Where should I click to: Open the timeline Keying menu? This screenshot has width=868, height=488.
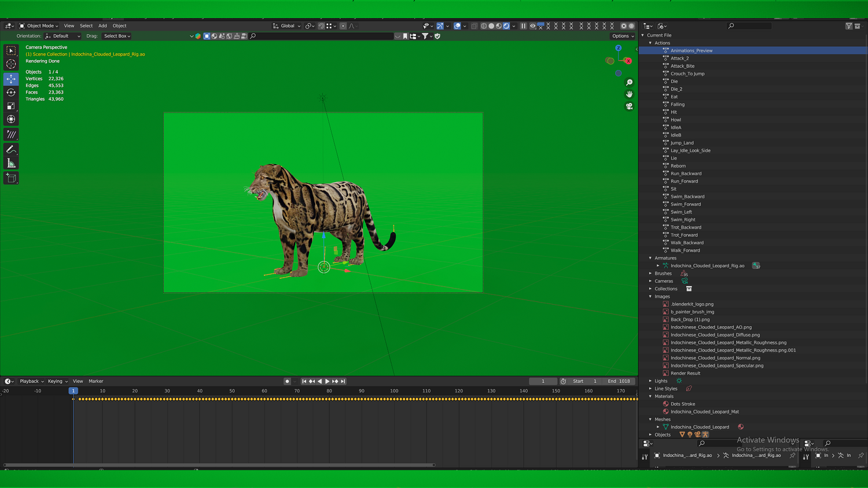[57, 382]
